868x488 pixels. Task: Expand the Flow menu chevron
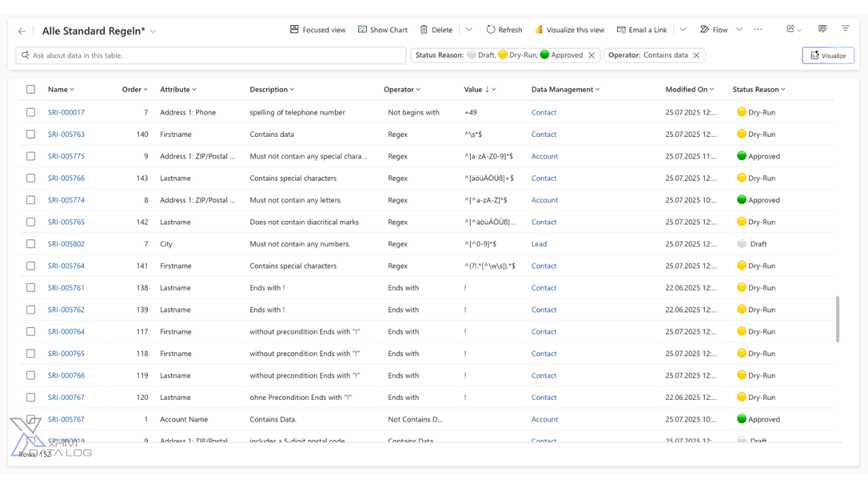pos(739,30)
